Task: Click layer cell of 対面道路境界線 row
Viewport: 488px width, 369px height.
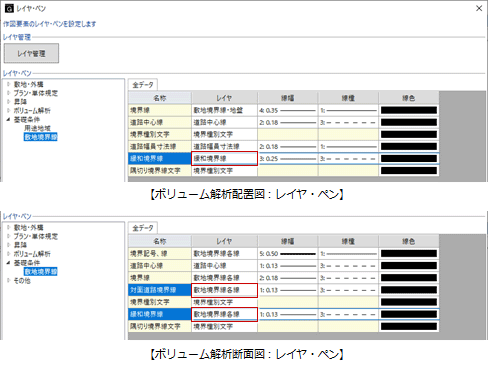Action: (x=224, y=290)
